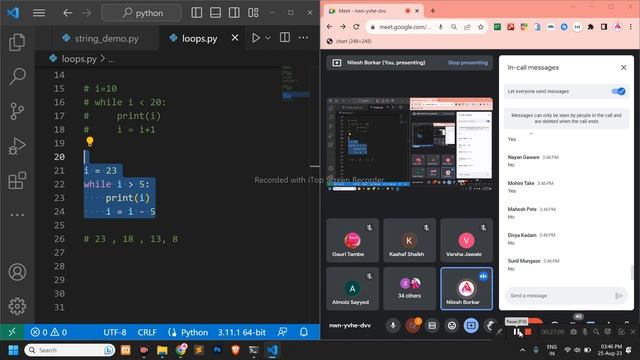Click loops.py in the breadcrumb
640x360 pixels.
coord(79,59)
